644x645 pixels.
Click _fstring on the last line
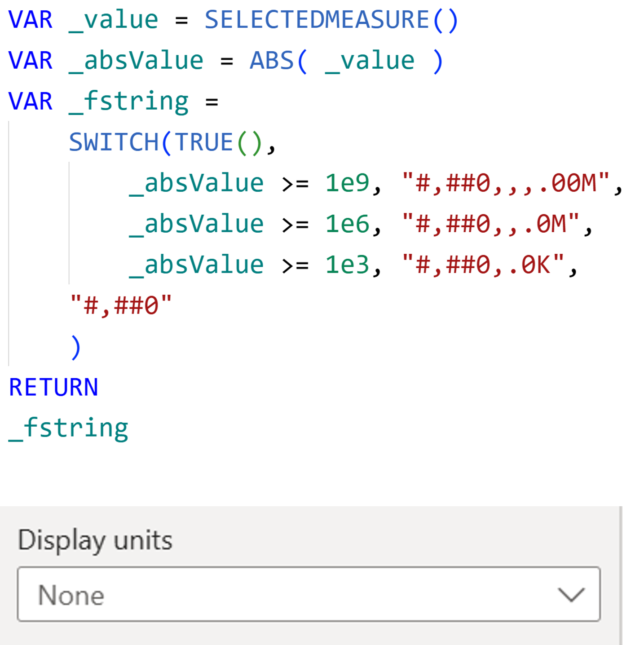(68, 428)
